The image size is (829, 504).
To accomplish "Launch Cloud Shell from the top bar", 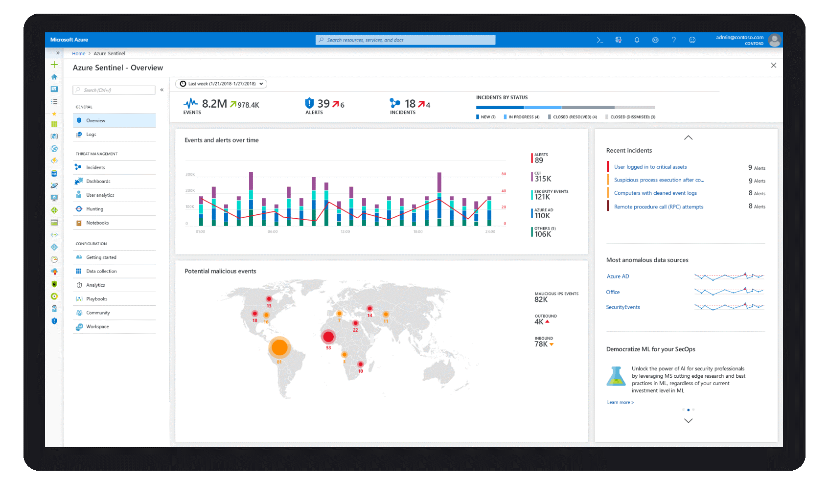I will pyautogui.click(x=599, y=40).
